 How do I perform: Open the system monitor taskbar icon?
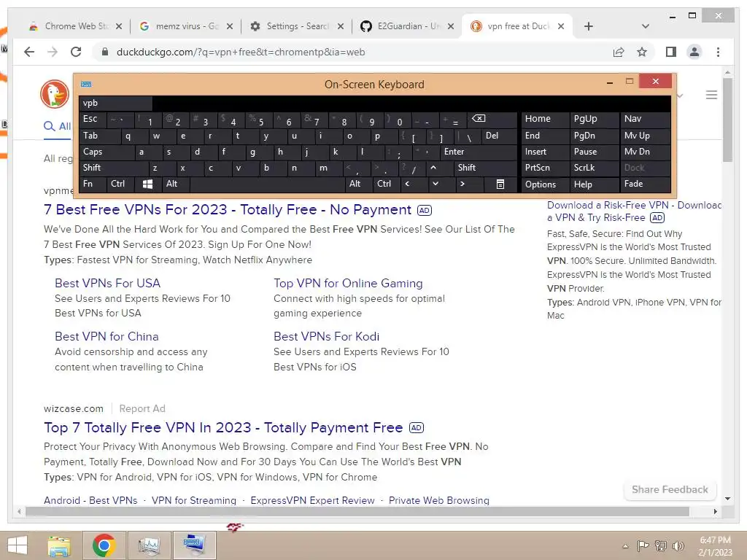(x=149, y=545)
